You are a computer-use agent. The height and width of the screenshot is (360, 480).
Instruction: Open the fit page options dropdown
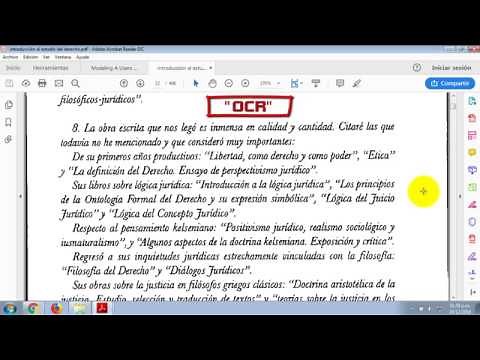296,83
